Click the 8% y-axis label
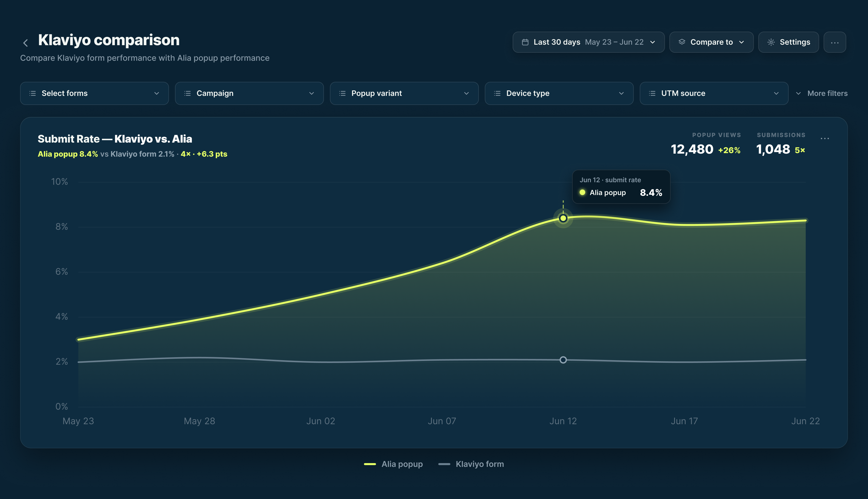Viewport: 868px width, 499px height. pos(62,227)
